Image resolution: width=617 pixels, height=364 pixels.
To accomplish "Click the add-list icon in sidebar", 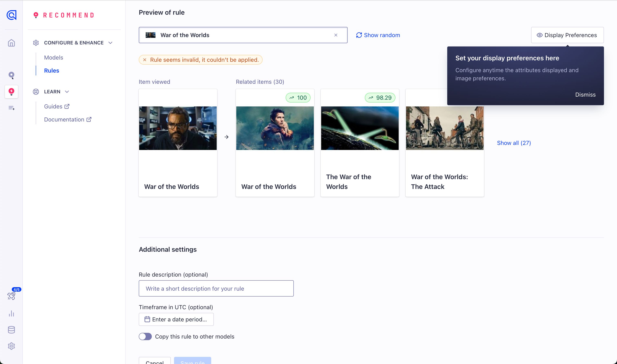I will [x=11, y=108].
